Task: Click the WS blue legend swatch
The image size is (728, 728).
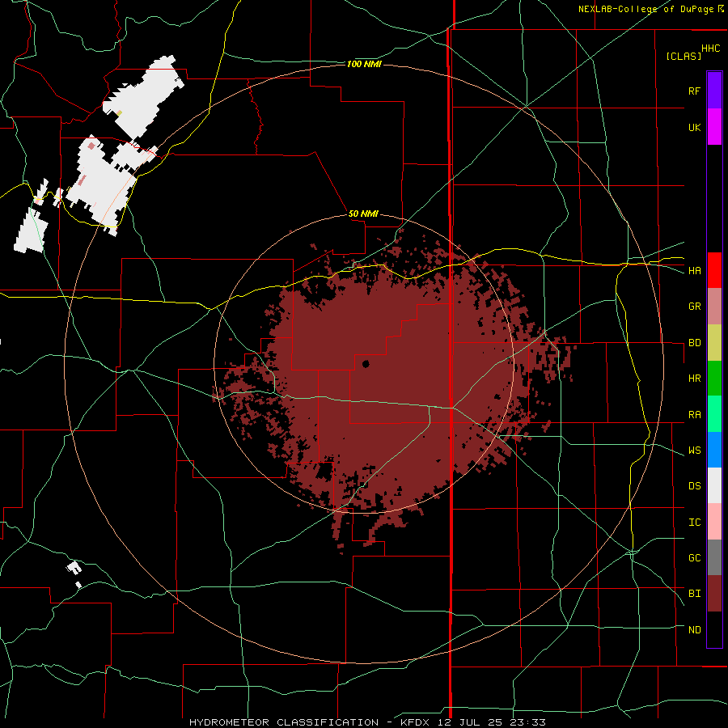Action: point(714,450)
